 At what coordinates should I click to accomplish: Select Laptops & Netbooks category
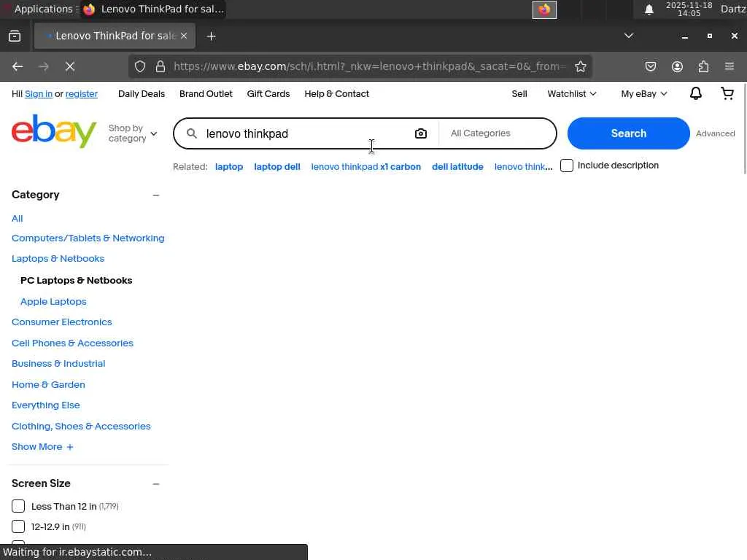pos(58,259)
